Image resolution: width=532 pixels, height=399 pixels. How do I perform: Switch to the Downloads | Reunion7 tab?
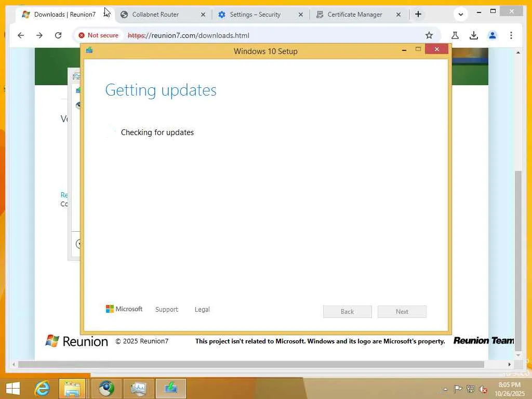(64, 15)
